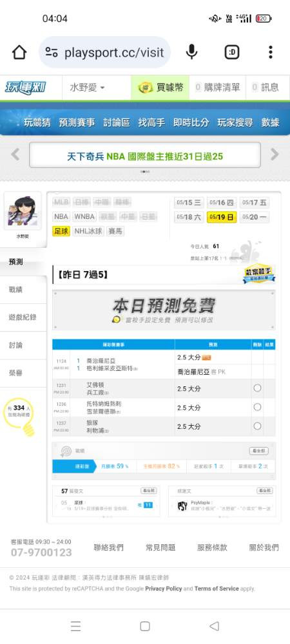
Task: Switch to the 戰績 sidebar tab
Action: [15, 290]
